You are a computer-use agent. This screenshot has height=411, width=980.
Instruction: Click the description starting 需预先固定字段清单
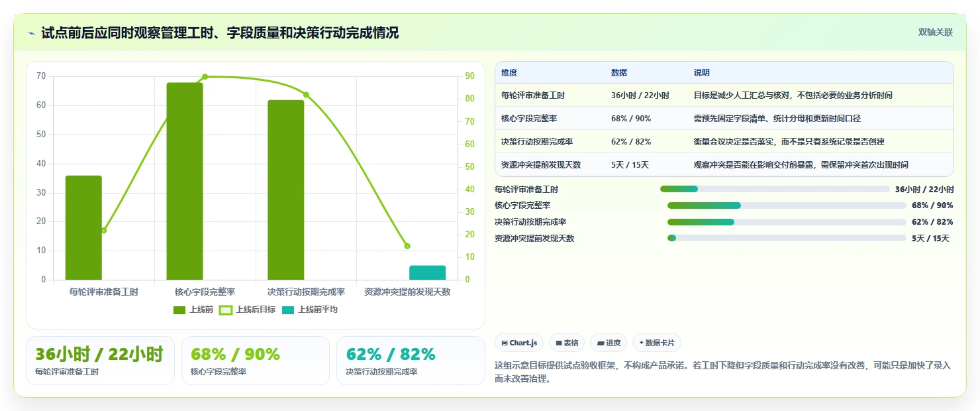pyautogui.click(x=777, y=119)
